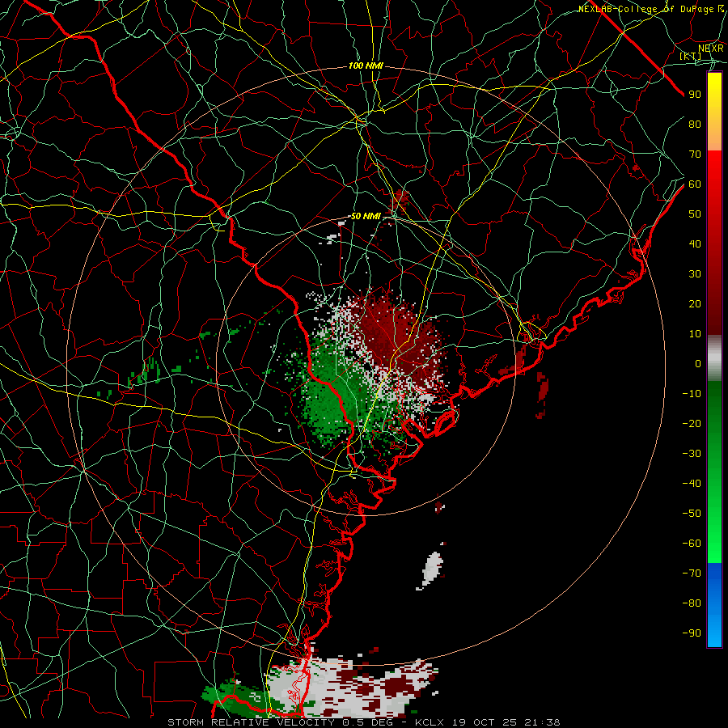Click the -90 value on velocity scale
This screenshot has width=728, height=728.
coord(692,633)
